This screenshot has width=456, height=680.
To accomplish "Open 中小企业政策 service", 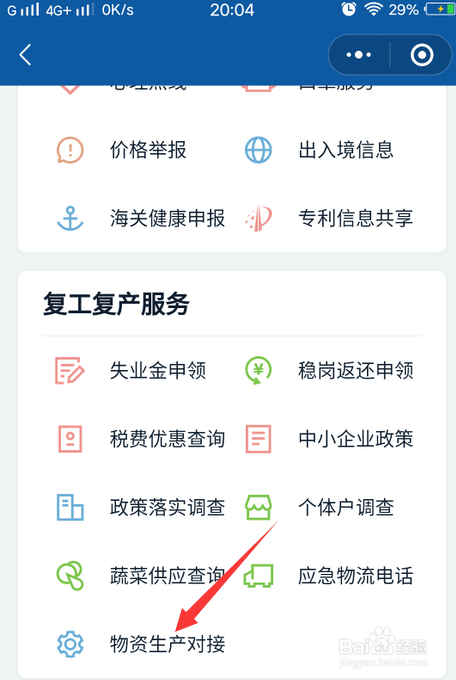I will 356,439.
